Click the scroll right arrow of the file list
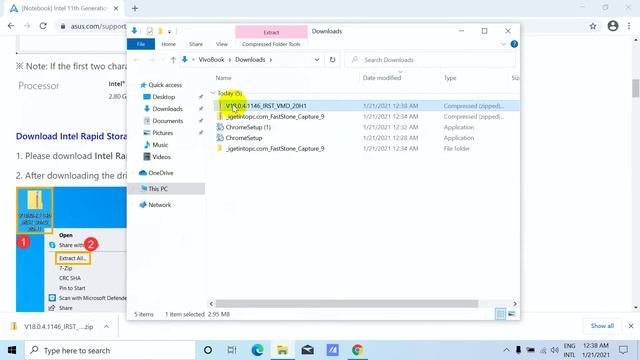Screen dimensions: 640x360 click(x=515, y=304)
